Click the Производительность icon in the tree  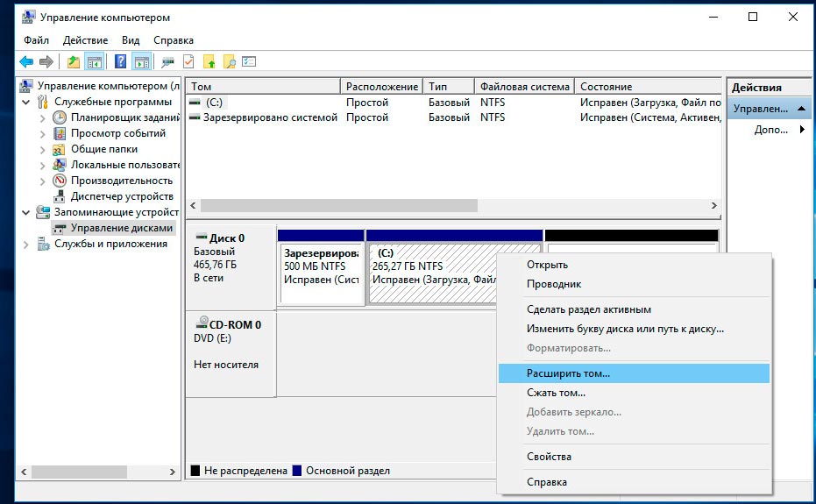coord(60,181)
